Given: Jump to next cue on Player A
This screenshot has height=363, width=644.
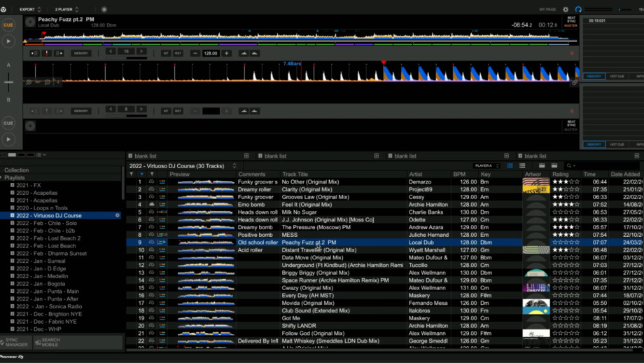Looking at the screenshot, I should (59, 53).
